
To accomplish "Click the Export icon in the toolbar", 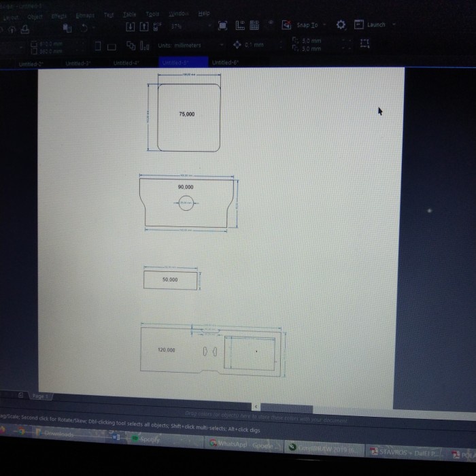I will [x=144, y=27].
